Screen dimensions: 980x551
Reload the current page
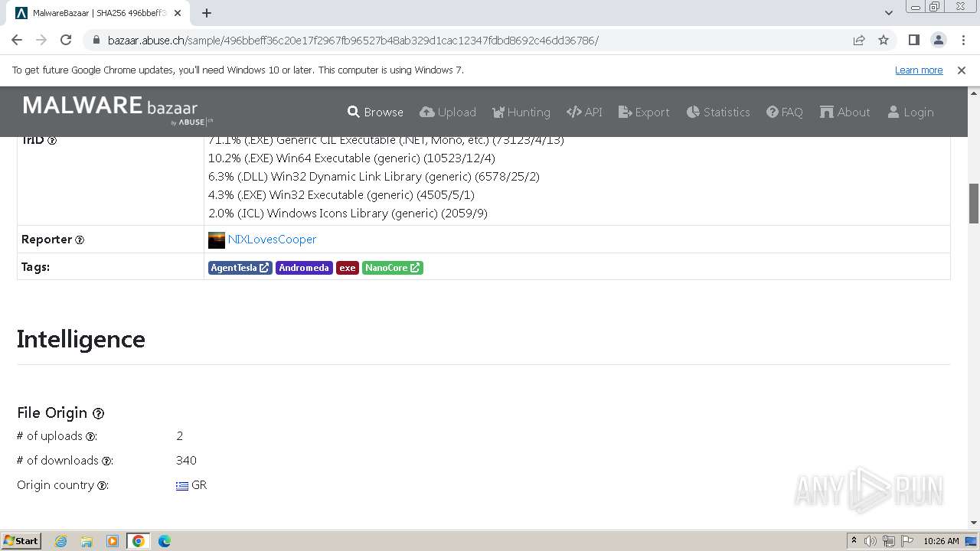pyautogui.click(x=66, y=40)
